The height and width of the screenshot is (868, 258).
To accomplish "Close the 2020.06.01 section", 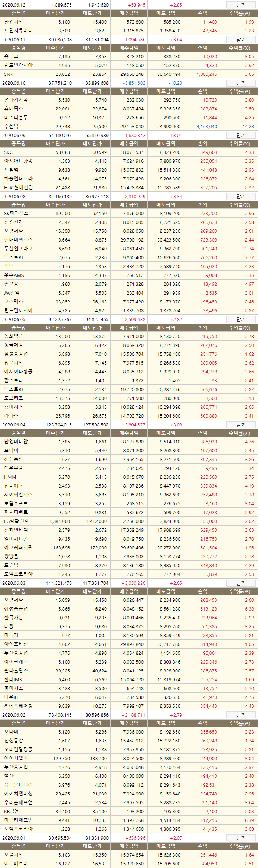I will (x=241, y=838).
